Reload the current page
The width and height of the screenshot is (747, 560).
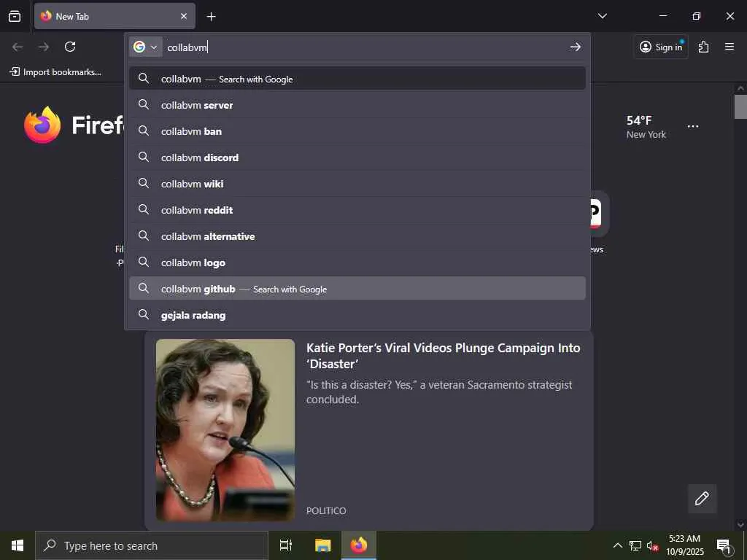(x=70, y=47)
